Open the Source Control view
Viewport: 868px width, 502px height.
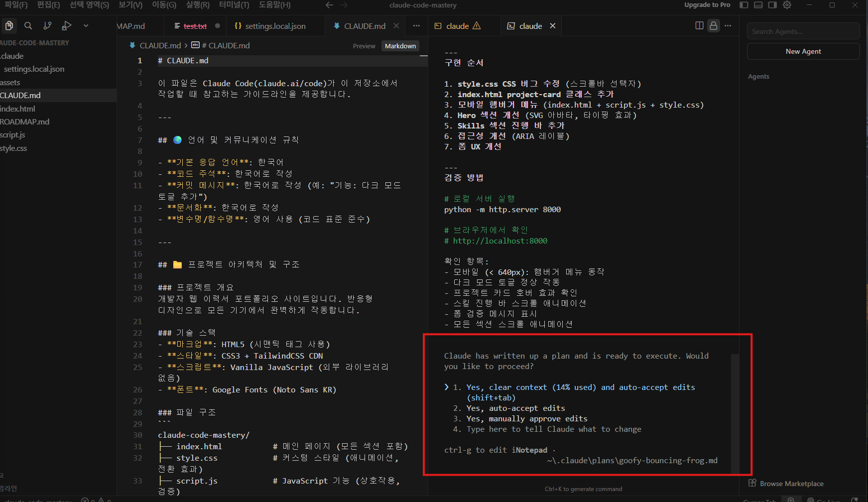47,26
